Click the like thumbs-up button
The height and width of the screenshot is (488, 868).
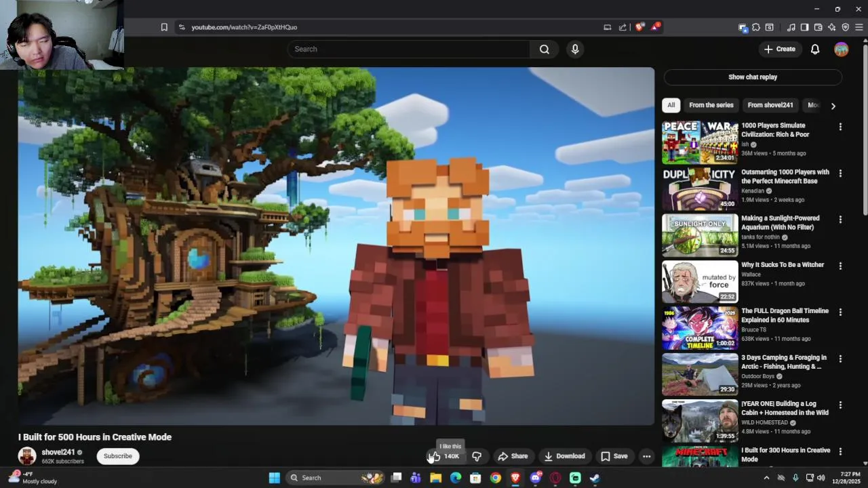coord(446,456)
